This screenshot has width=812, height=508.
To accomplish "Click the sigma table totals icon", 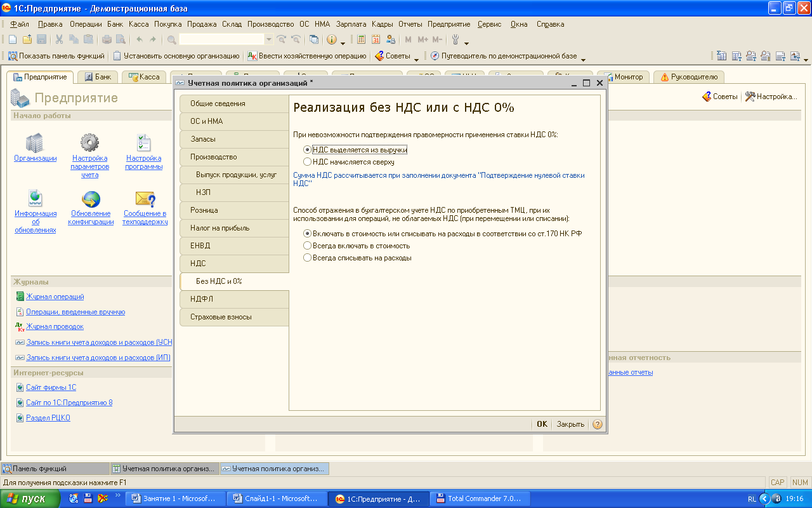I will point(721,56).
